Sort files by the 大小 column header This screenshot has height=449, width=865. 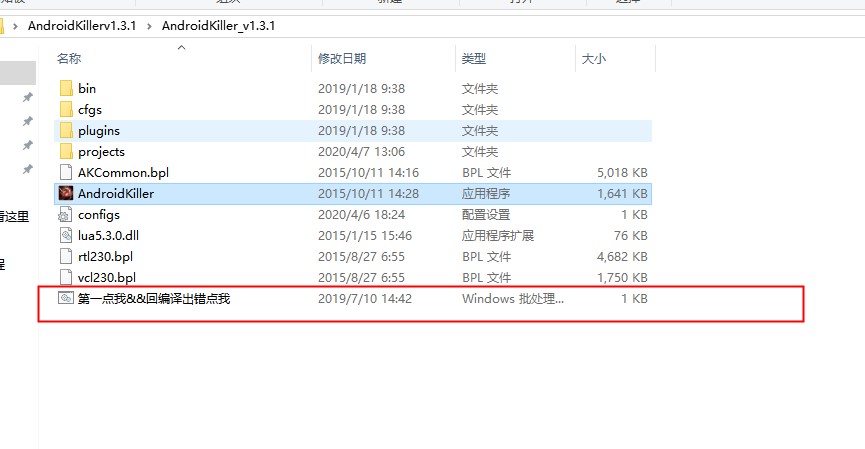coord(594,58)
